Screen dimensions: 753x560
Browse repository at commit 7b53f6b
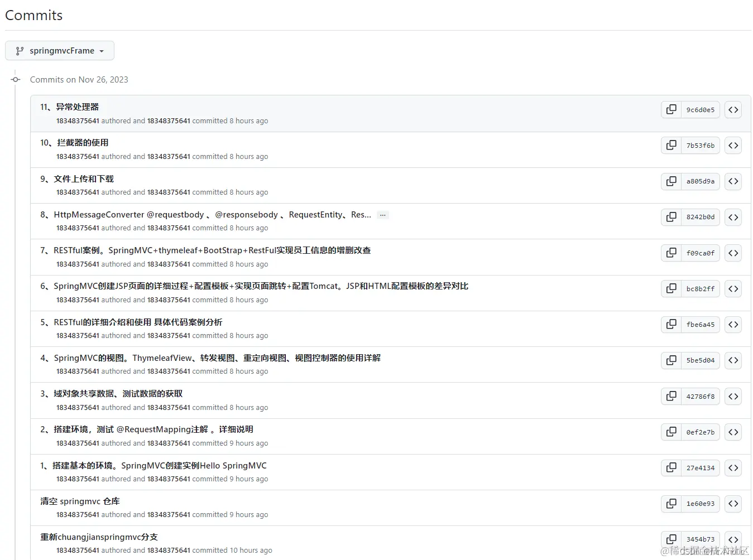pyautogui.click(x=733, y=146)
